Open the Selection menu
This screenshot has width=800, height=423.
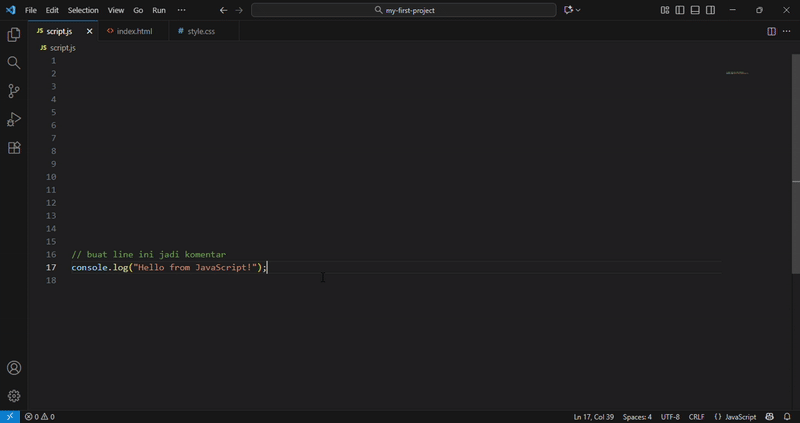coord(83,10)
